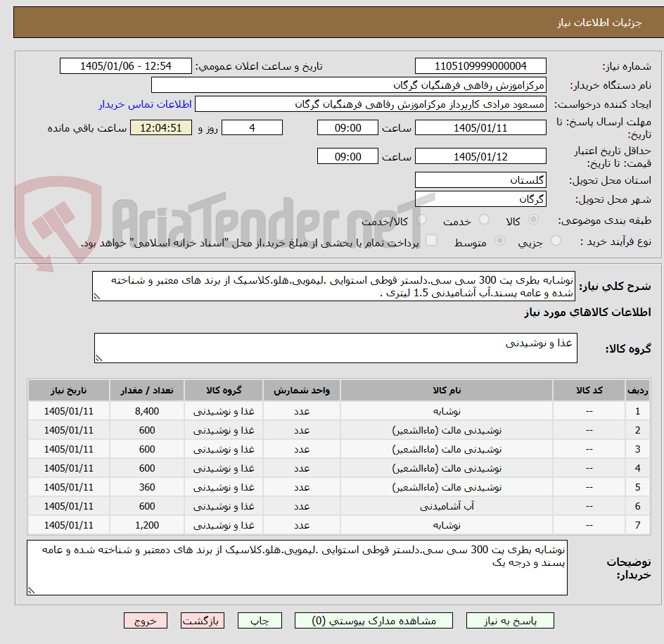Click the چاپ print button
The image size is (664, 644).
pos(260,621)
